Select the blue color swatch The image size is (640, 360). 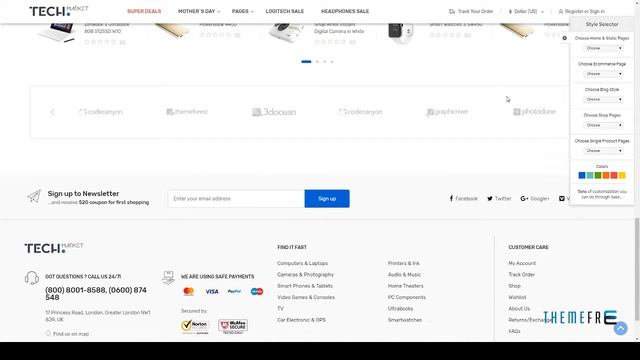point(582,176)
